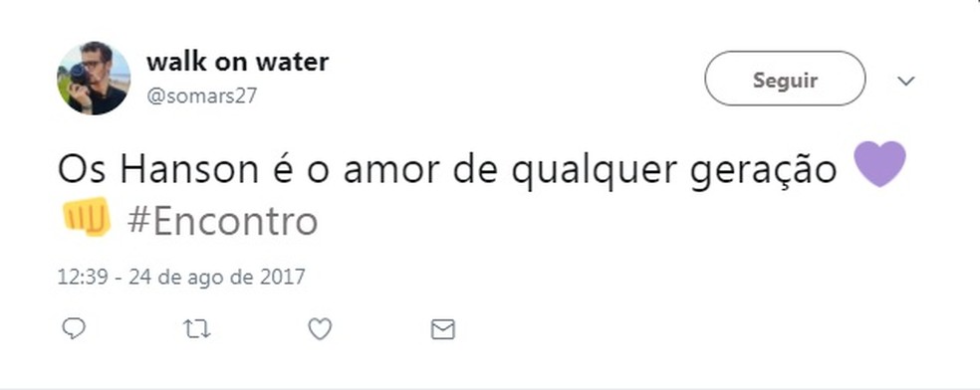
Task: Visit the @somars27 handle link
Action: pos(202,97)
